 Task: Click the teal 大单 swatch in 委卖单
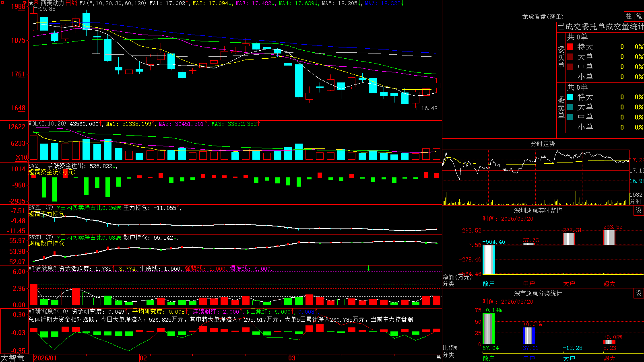(x=570, y=107)
